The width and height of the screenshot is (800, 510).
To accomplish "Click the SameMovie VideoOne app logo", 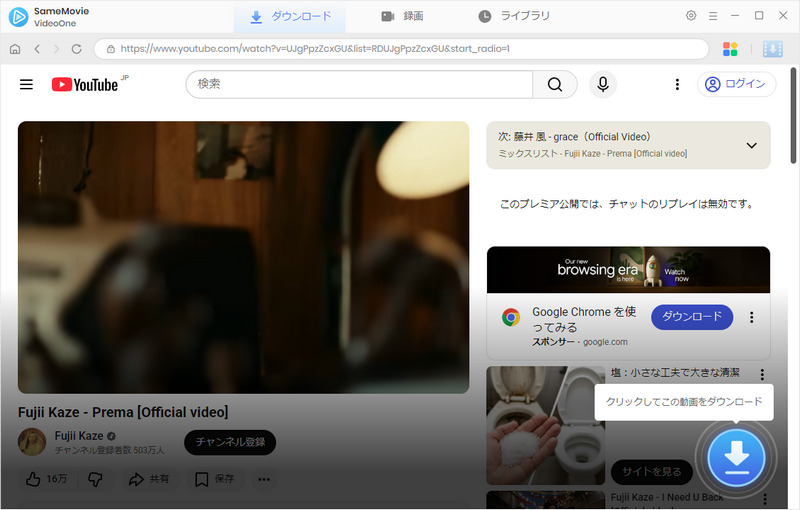I will tap(18, 17).
